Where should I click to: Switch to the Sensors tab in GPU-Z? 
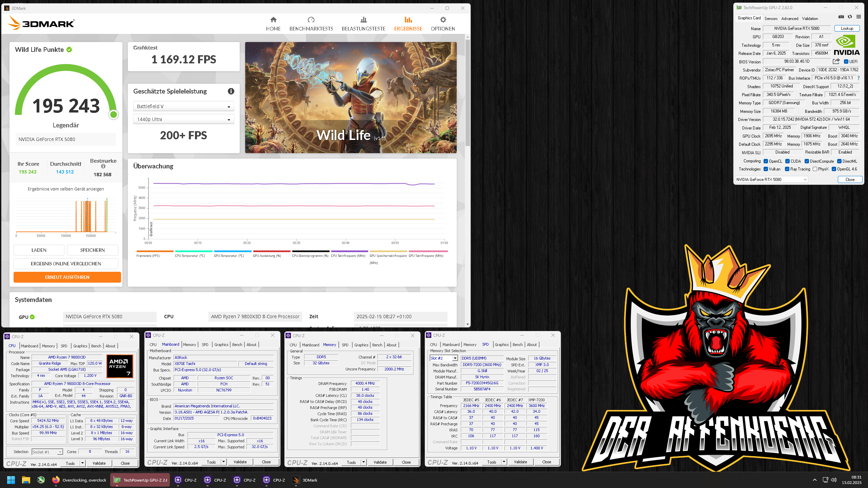pyautogui.click(x=771, y=19)
